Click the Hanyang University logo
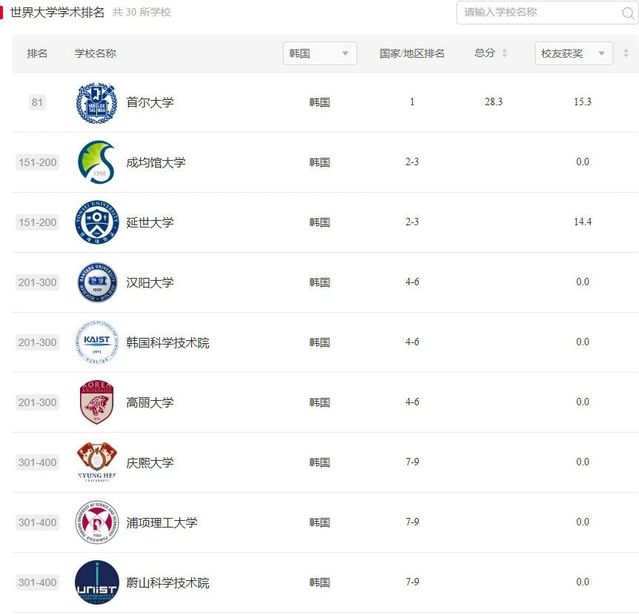This screenshot has width=639, height=615. [x=97, y=282]
